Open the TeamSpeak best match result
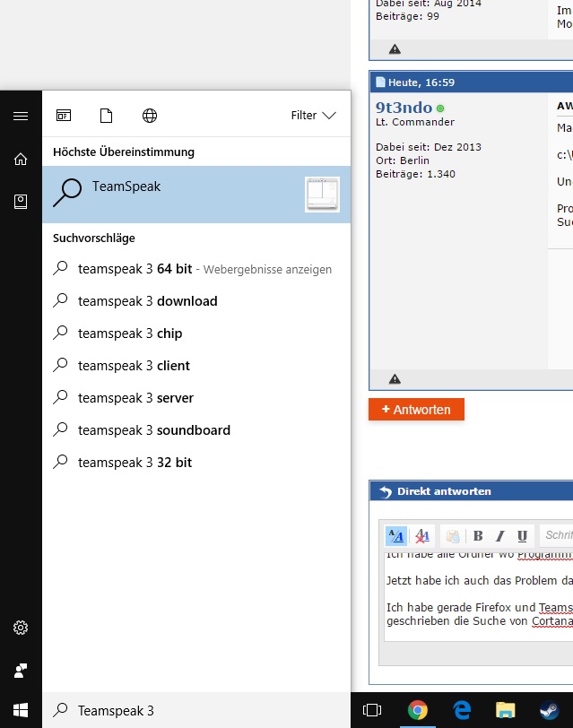The width and height of the screenshot is (573, 728). [x=196, y=195]
